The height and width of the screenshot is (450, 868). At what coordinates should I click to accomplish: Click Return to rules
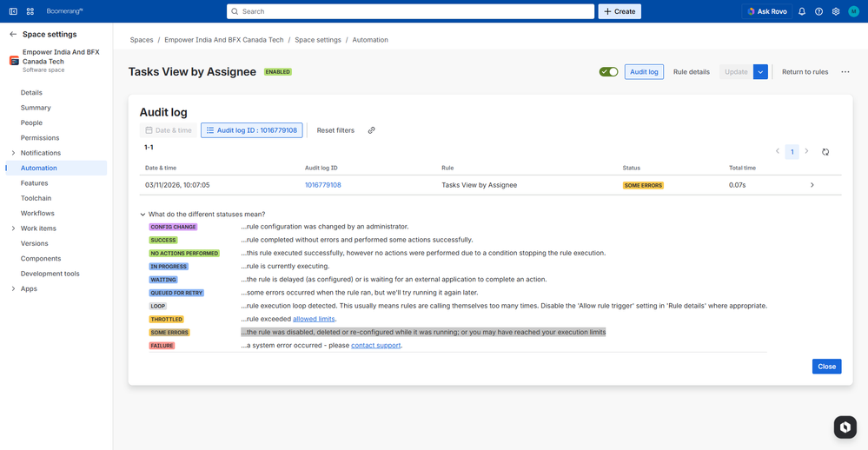click(x=805, y=72)
